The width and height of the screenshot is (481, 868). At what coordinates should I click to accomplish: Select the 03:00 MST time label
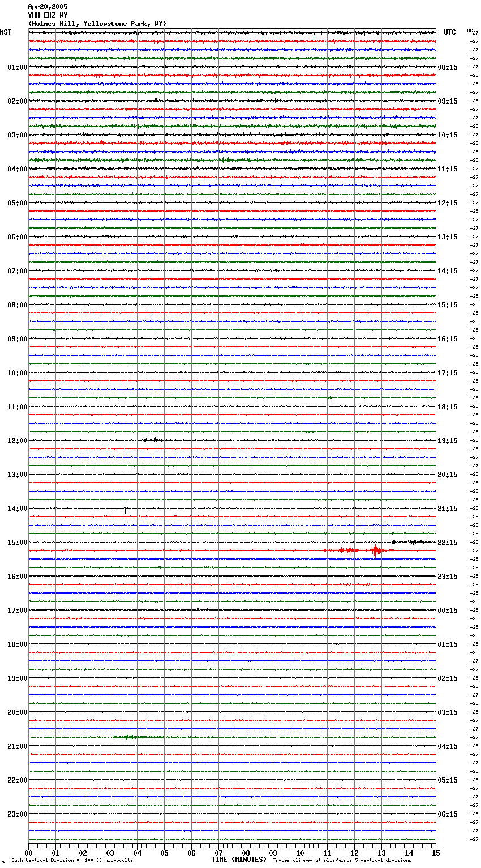(18, 135)
